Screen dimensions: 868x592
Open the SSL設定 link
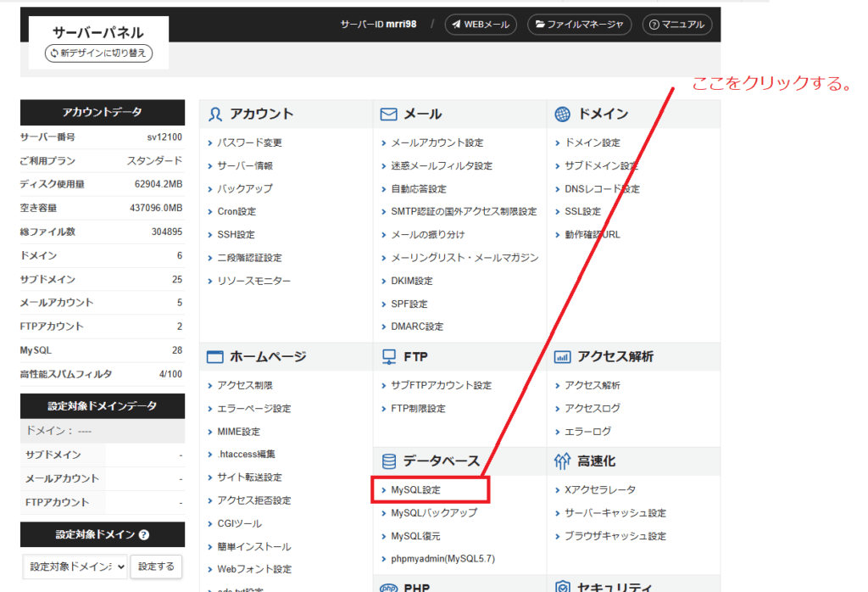[582, 212]
